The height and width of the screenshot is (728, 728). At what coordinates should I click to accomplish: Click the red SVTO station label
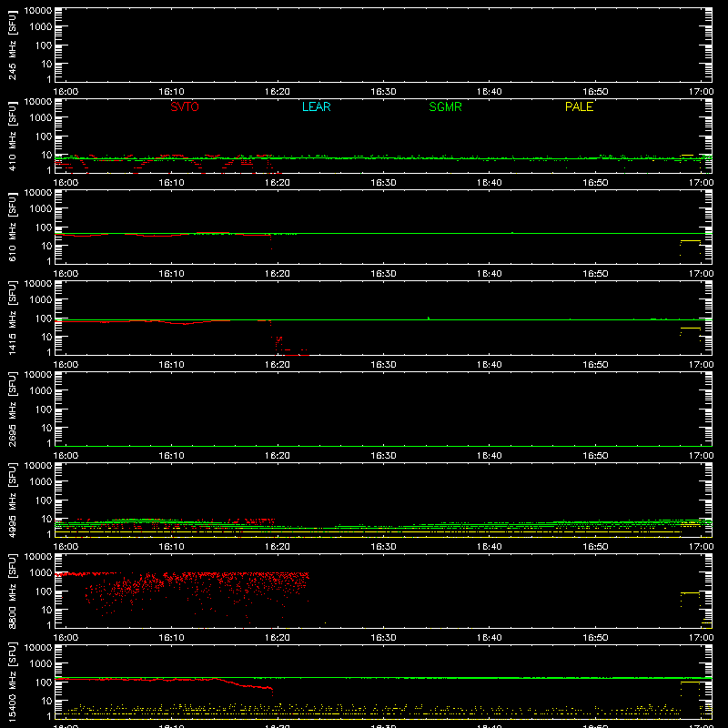185,106
